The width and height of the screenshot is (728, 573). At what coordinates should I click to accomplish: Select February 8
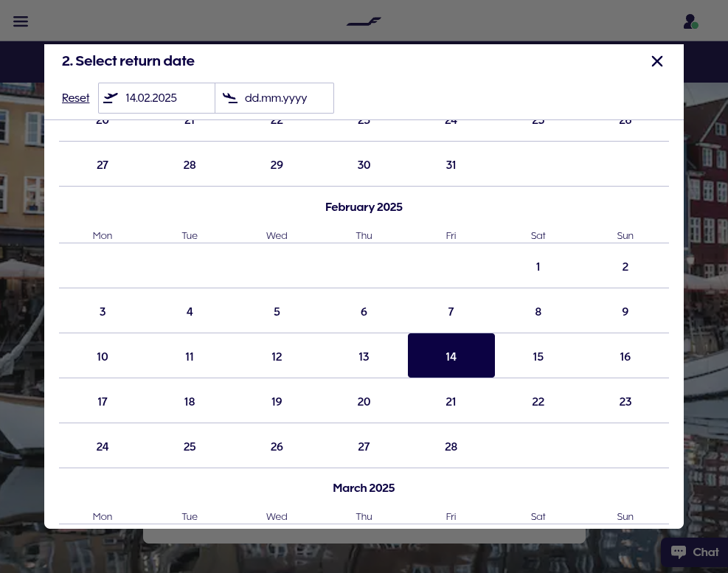[x=538, y=312]
